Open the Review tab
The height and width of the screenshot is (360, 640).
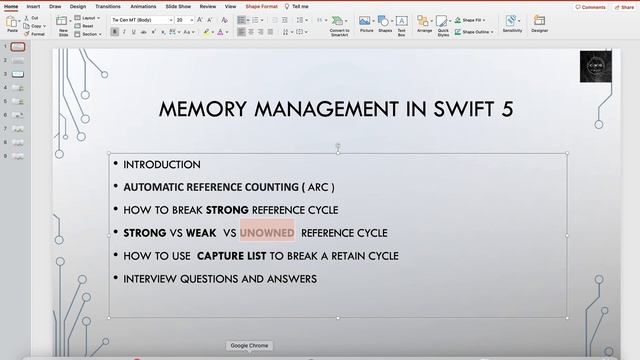(208, 7)
